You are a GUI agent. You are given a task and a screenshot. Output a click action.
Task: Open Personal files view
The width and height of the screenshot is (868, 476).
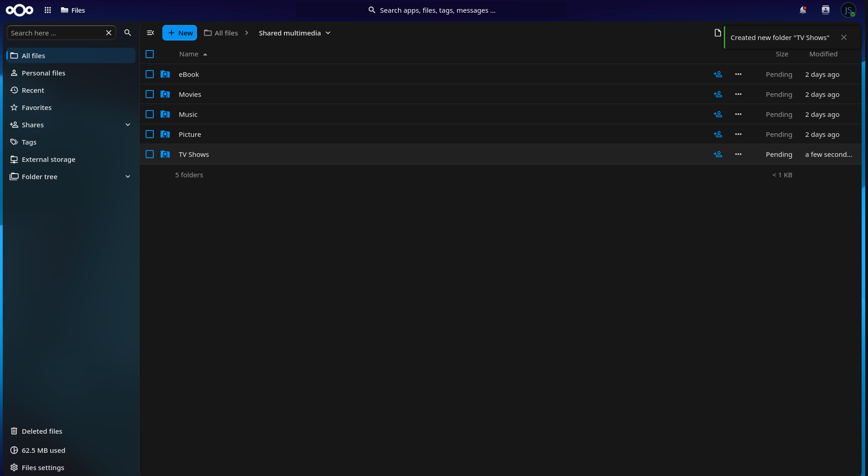(x=71, y=73)
